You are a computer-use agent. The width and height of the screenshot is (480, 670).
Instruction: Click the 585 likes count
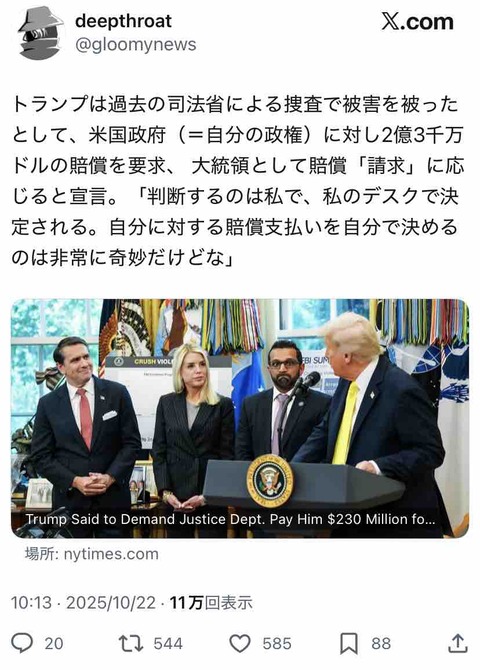click(x=277, y=644)
